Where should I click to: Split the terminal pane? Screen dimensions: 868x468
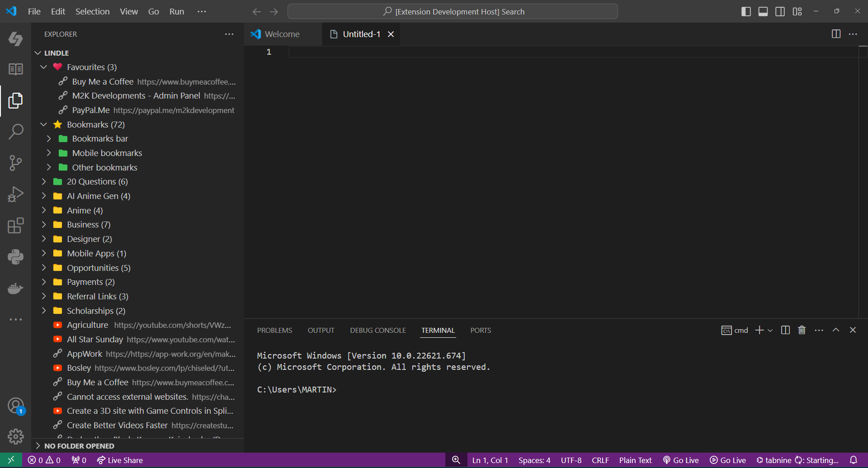[786, 330]
